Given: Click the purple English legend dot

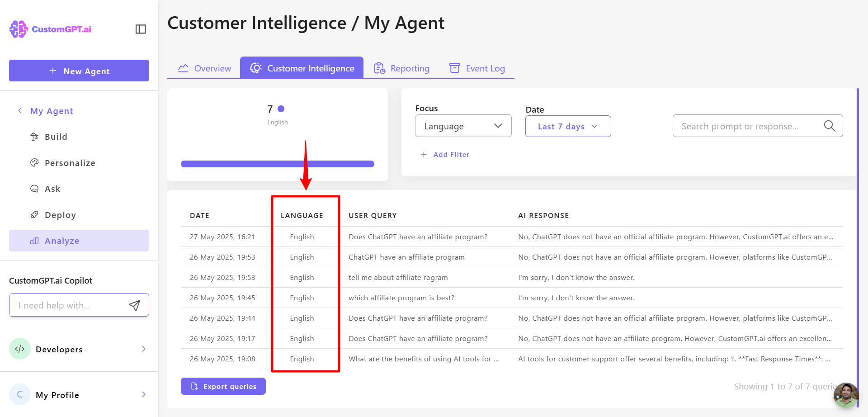Looking at the screenshot, I should coord(281,109).
